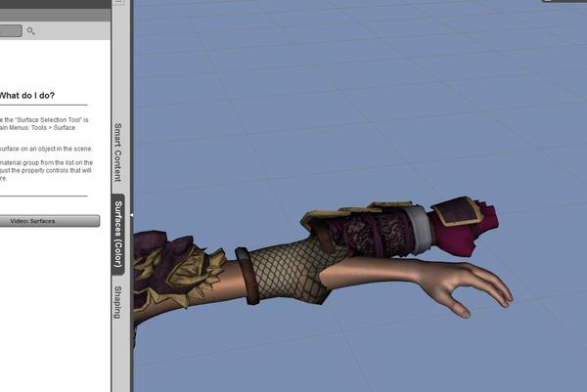This screenshot has width=587, height=392.
Task: Open the Smart Content side tab
Action: pos(117,152)
